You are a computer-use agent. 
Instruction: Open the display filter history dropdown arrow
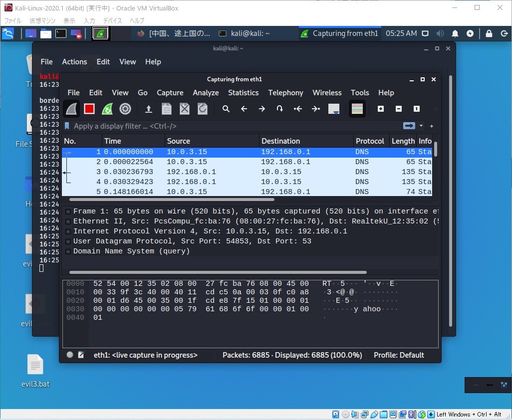coord(421,126)
